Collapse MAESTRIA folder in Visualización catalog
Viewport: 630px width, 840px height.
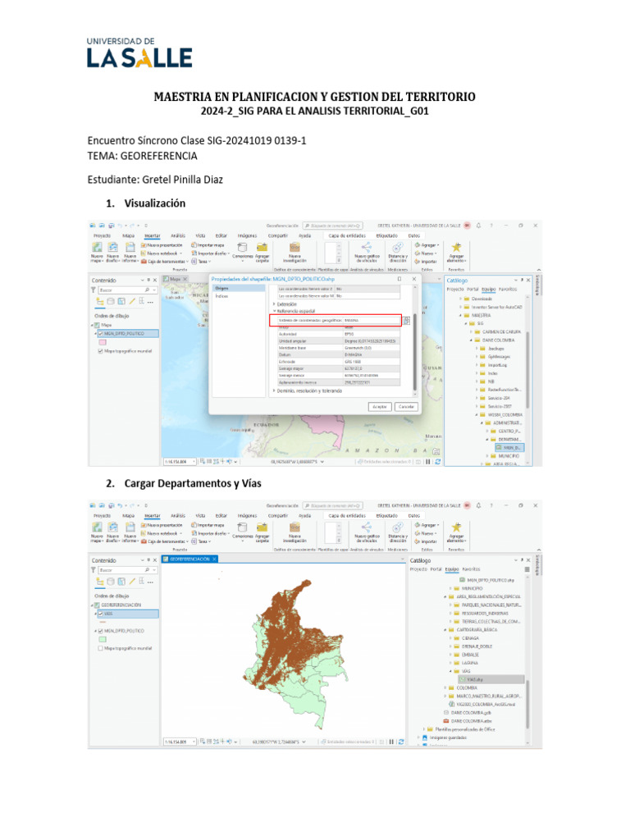460,316
